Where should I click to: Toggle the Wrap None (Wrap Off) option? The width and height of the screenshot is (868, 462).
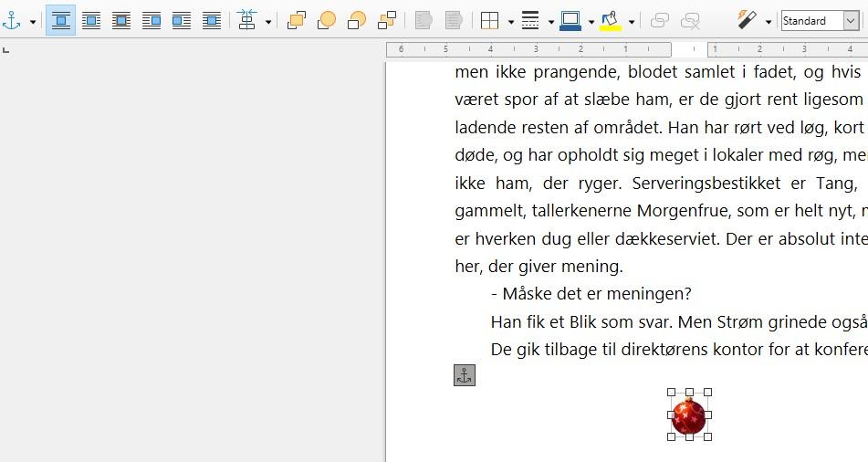click(61, 20)
